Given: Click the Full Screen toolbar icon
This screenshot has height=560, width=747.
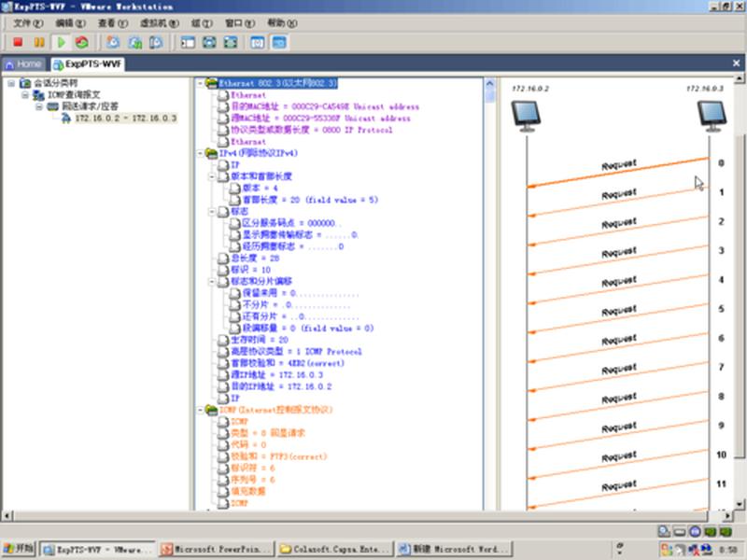Looking at the screenshot, I should point(209,42).
